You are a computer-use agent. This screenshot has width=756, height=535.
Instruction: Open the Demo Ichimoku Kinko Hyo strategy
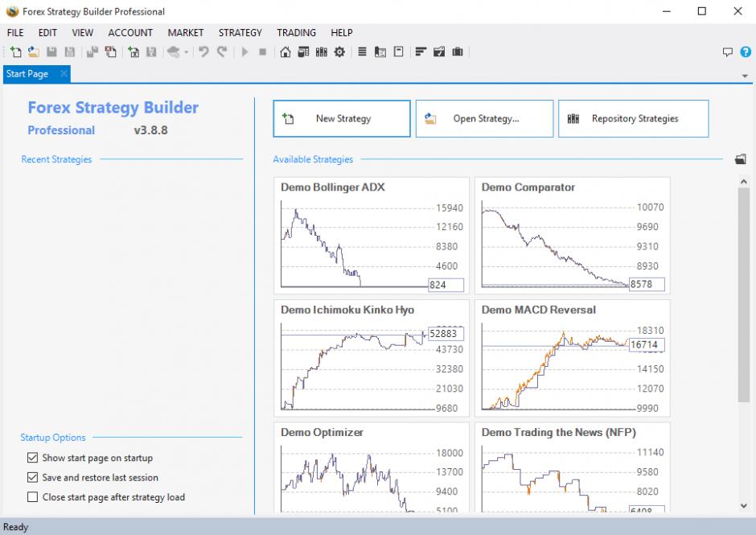coord(372,358)
